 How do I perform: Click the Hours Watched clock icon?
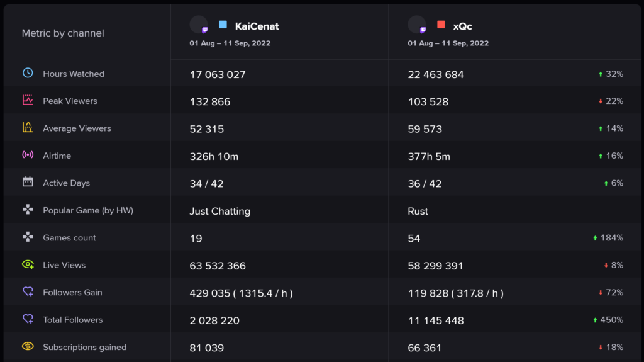click(28, 73)
